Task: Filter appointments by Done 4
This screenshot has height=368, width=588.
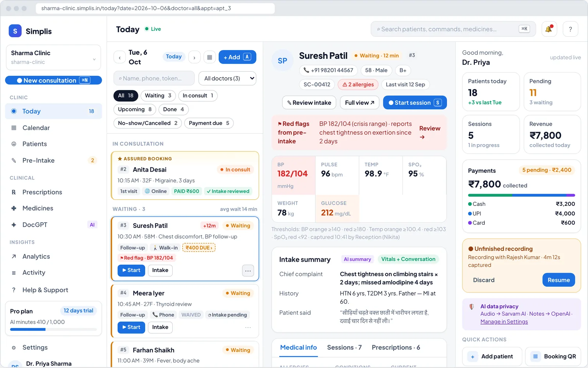Action: tap(173, 110)
